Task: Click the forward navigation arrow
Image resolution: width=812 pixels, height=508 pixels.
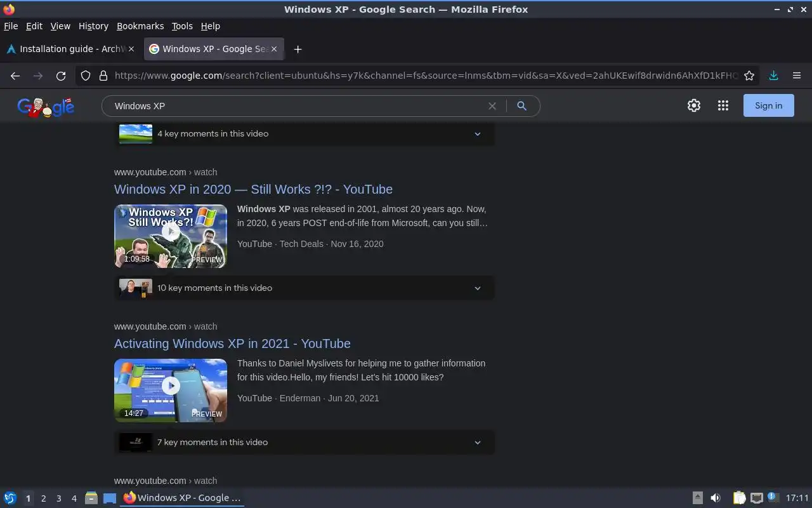Action: point(38,76)
